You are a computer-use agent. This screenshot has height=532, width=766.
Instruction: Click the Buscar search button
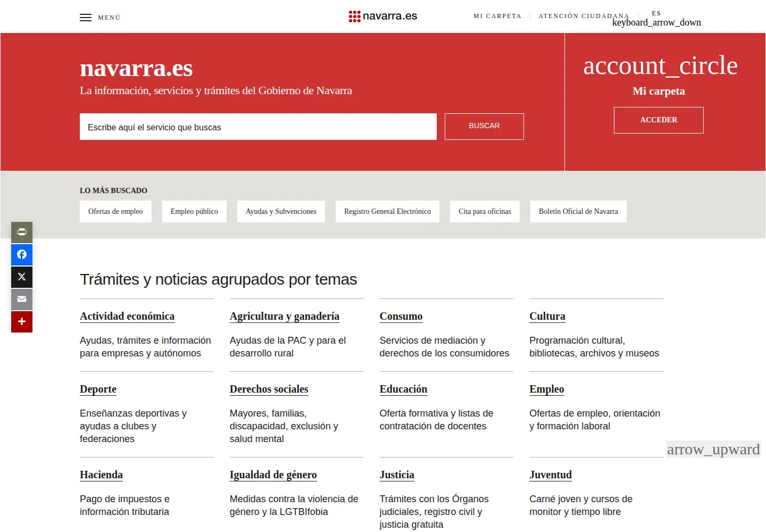[484, 127]
